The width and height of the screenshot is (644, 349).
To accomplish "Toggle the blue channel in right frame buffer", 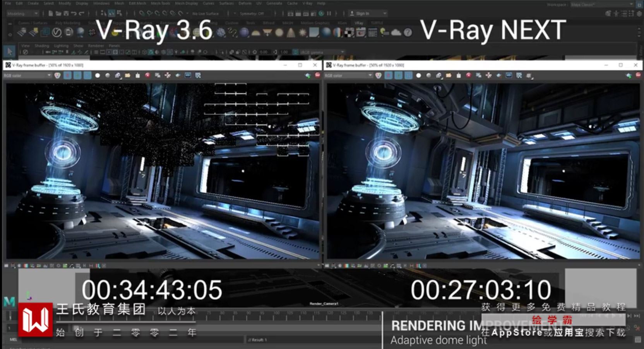I will 408,75.
